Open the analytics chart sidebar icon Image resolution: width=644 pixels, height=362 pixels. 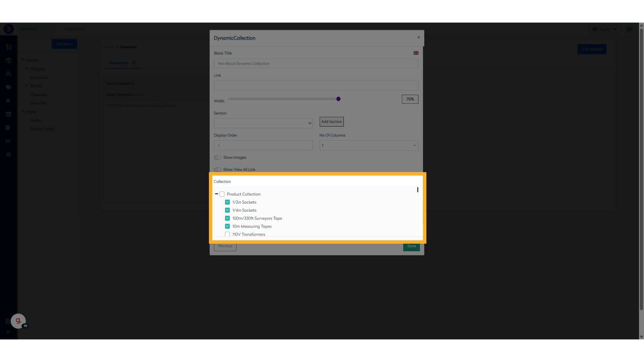(x=8, y=141)
